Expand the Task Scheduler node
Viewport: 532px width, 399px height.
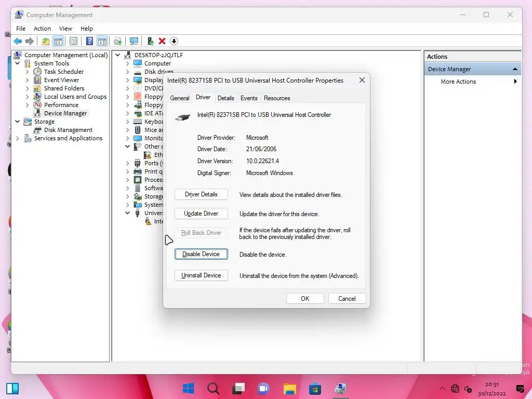tap(27, 72)
